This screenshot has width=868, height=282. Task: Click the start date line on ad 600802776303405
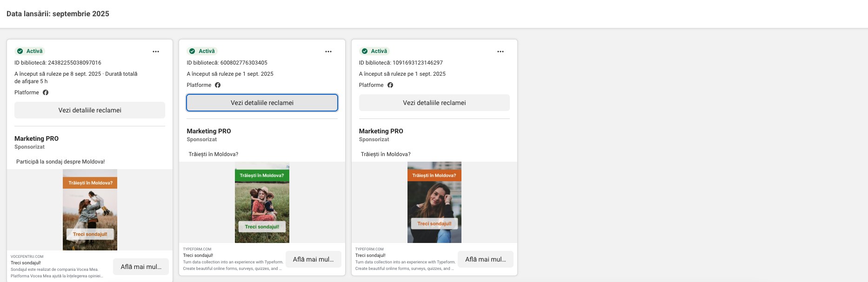click(230, 74)
